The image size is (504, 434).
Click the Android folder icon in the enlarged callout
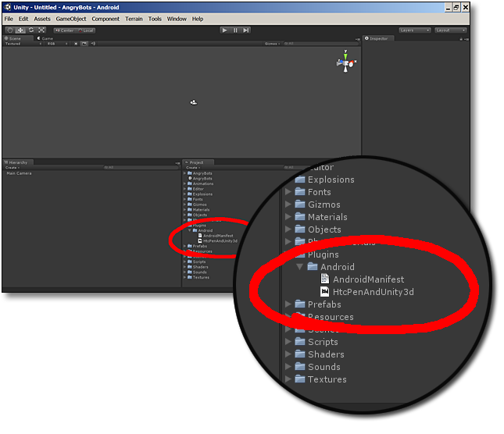pyautogui.click(x=313, y=266)
